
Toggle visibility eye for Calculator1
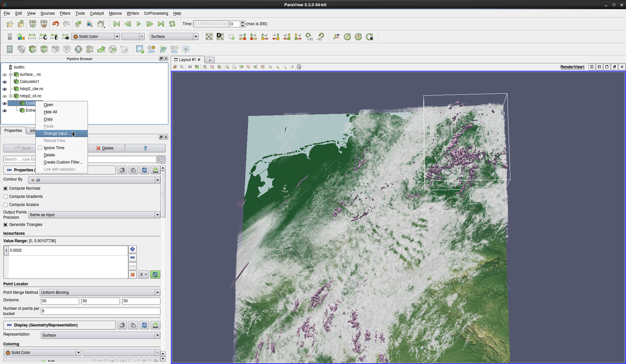pos(5,82)
